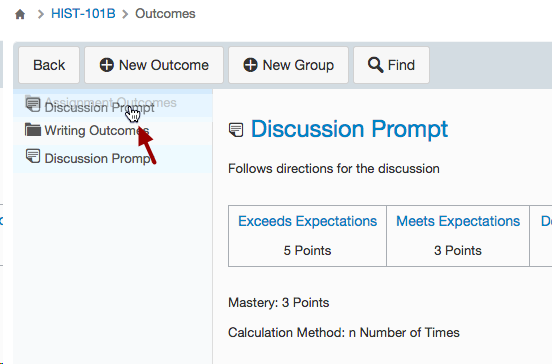Click outcome icon next to Discussion Prompt heading
Screen dimensions: 552x364
236,130
